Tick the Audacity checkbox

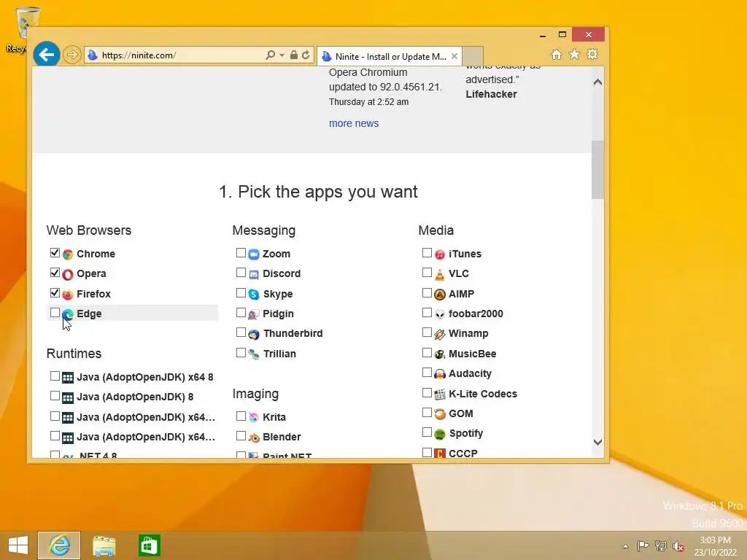[427, 373]
